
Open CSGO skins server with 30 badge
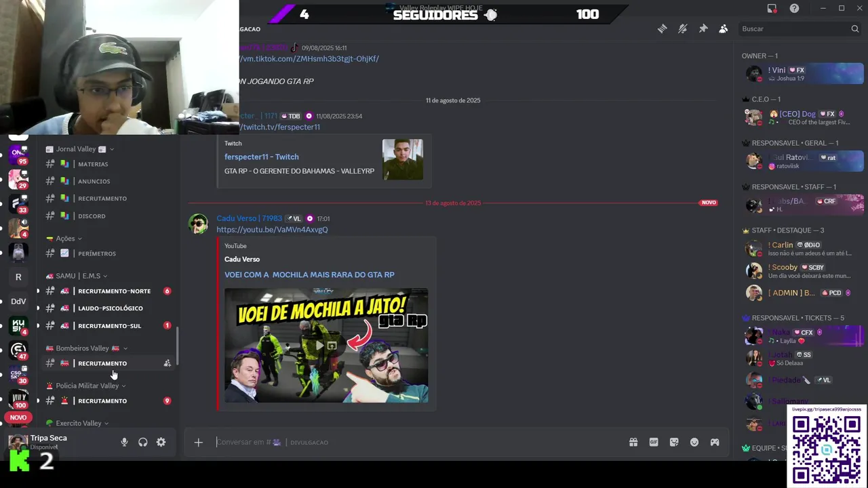(x=18, y=374)
